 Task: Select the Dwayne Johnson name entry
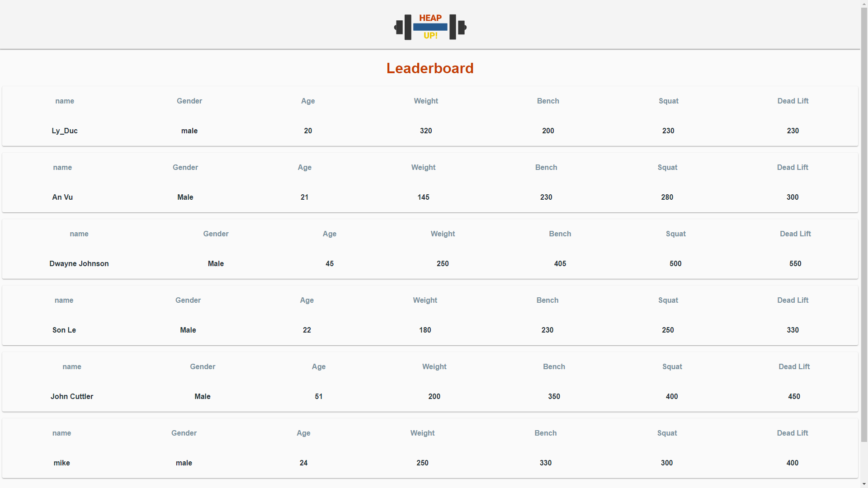(79, 263)
